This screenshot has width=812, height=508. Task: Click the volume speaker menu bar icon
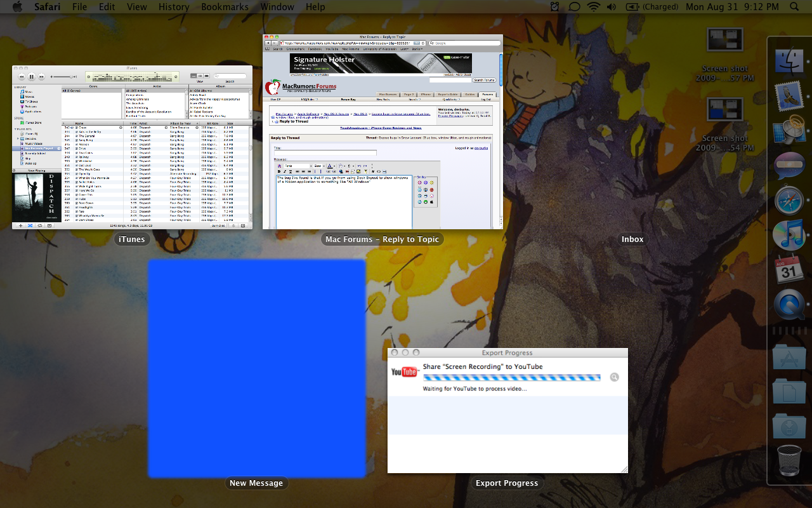click(x=612, y=7)
